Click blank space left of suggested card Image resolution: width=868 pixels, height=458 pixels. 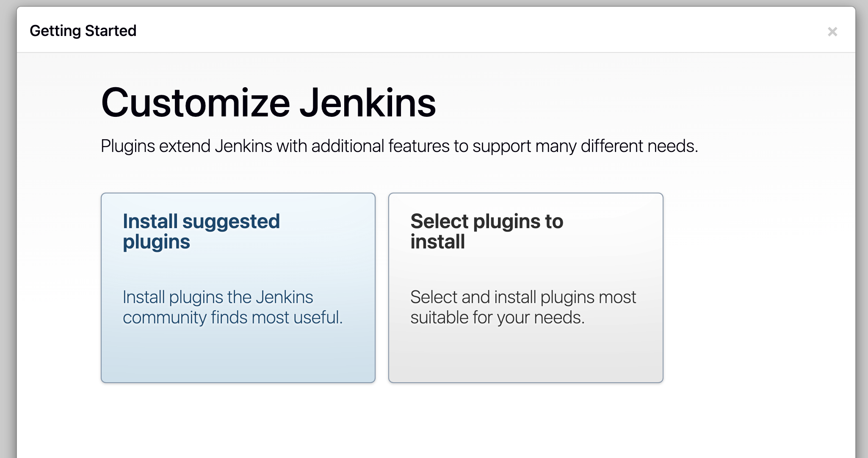(x=58, y=288)
